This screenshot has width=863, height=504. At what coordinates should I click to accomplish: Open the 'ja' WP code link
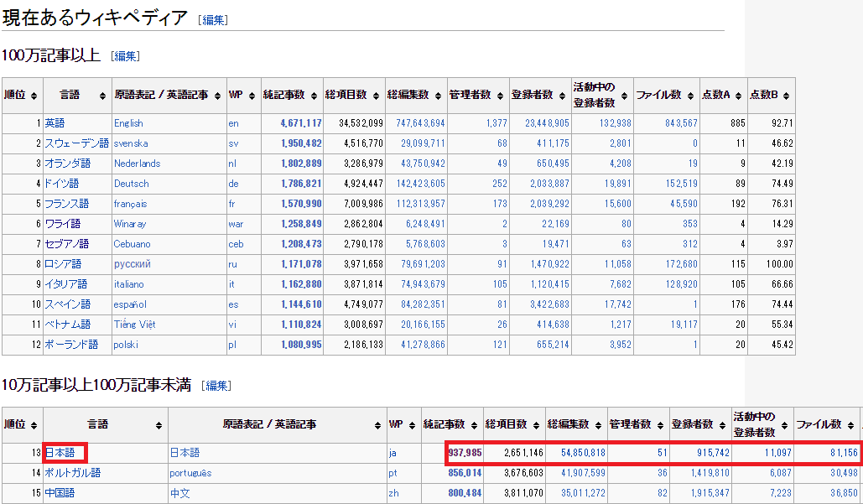coord(393,453)
